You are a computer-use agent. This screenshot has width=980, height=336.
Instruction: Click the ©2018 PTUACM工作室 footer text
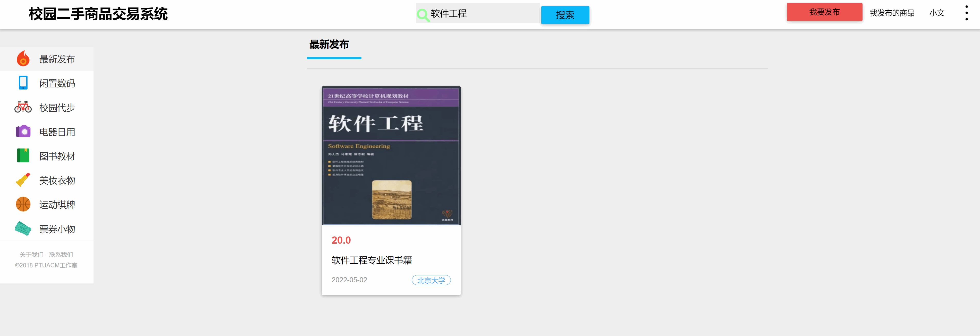[46, 265]
